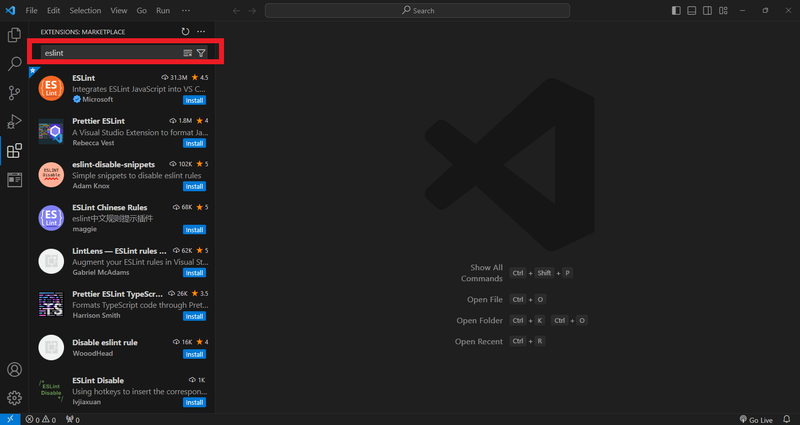Open notifications bell icon
The height and width of the screenshot is (425, 800).
pos(787,419)
